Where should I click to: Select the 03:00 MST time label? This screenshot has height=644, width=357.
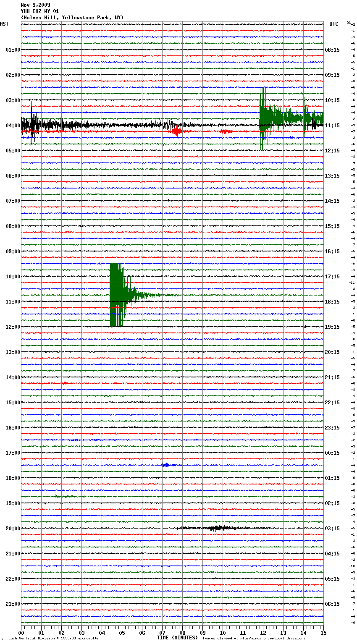tap(13, 100)
